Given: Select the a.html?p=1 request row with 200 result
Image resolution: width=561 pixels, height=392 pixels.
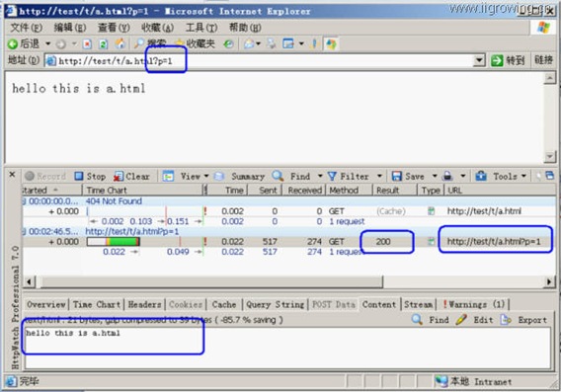Looking at the screenshot, I should pos(289,242).
